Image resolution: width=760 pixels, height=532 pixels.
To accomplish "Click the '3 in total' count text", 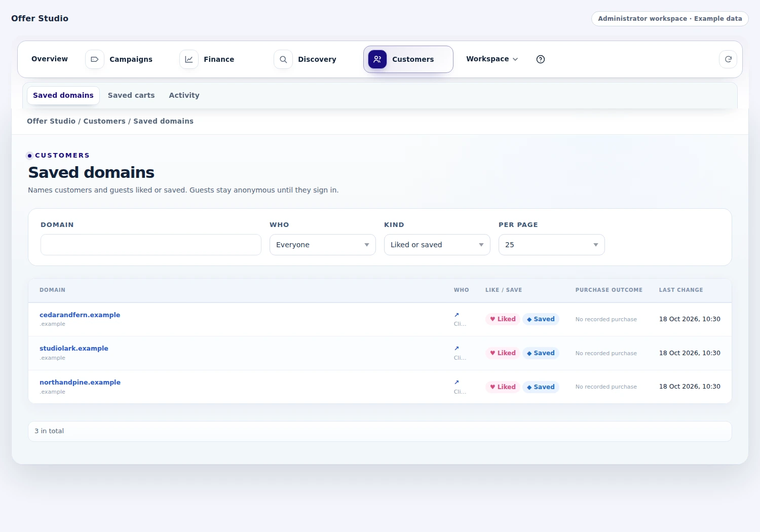I will coord(49,431).
